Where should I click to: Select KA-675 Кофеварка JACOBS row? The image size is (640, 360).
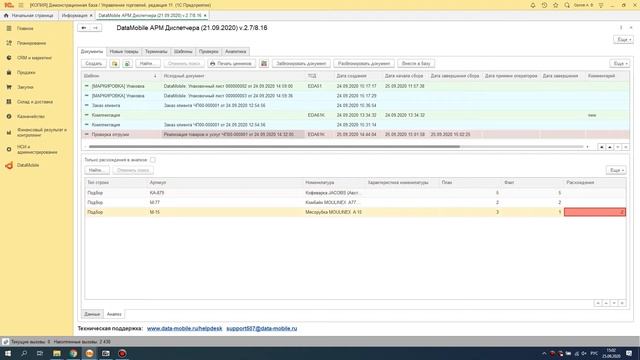pyautogui.click(x=355, y=193)
